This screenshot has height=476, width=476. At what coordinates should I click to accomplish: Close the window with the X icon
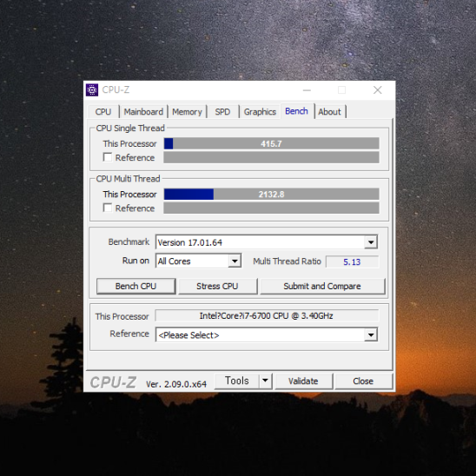[377, 89]
